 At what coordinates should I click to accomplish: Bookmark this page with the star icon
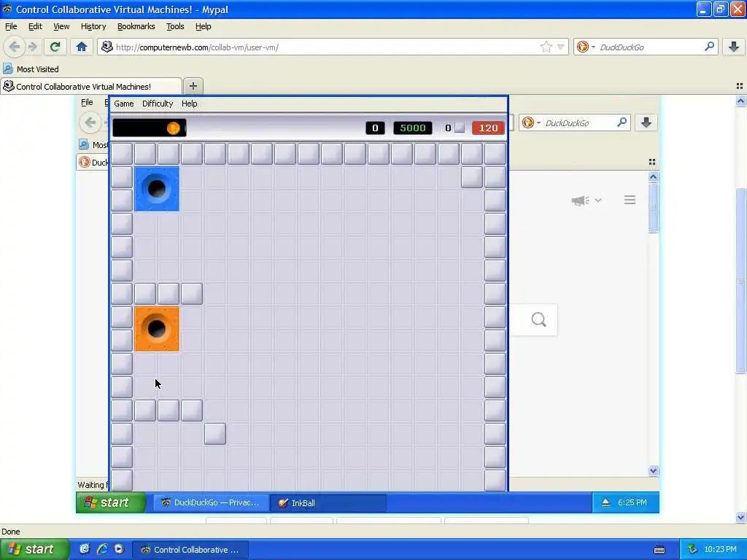coord(546,47)
